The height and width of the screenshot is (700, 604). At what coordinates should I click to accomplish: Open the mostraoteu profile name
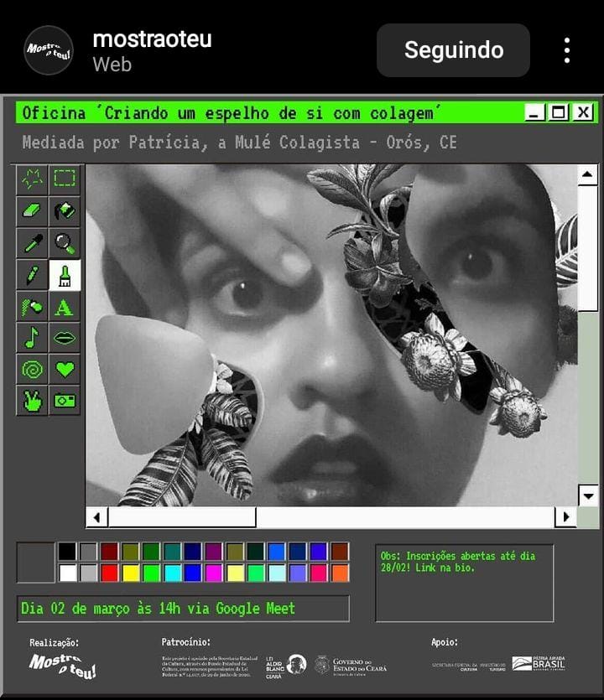152,39
